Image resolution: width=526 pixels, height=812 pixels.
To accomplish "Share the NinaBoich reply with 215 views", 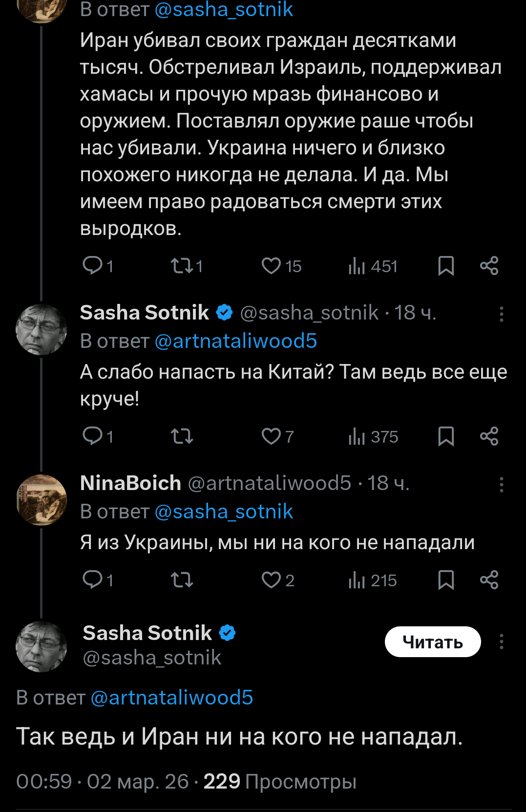I will pos(489,580).
